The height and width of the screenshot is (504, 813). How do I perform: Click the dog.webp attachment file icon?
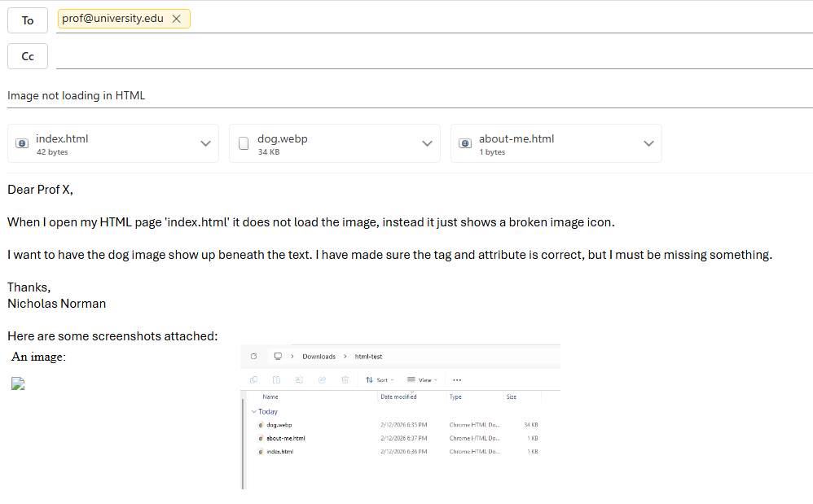[x=243, y=144]
